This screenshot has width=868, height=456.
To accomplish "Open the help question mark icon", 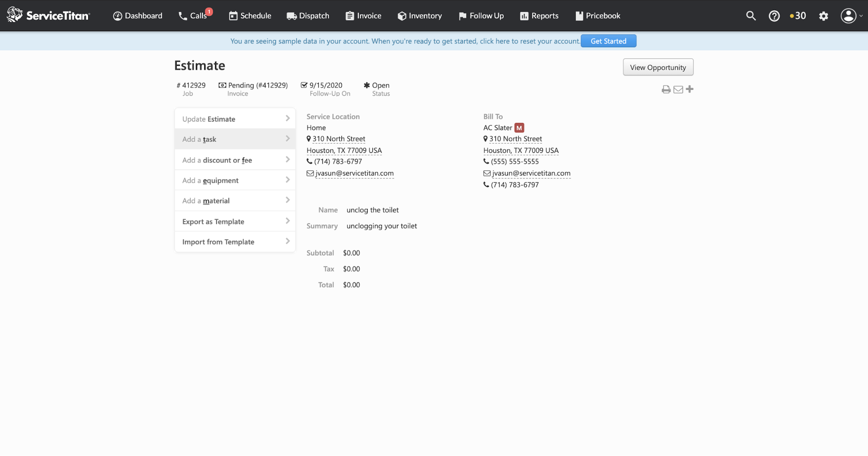I will 774,16.
